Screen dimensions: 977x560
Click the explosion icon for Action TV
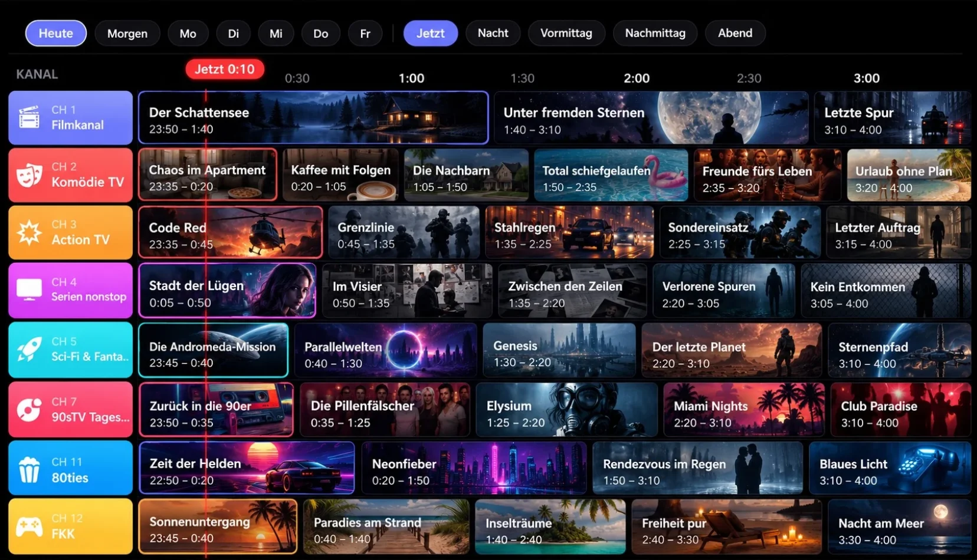[29, 233]
